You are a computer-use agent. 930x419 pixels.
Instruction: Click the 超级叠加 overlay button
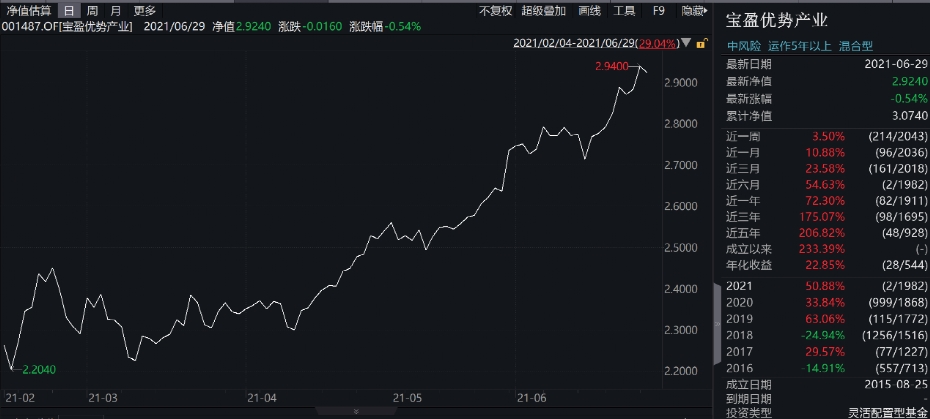click(x=543, y=10)
